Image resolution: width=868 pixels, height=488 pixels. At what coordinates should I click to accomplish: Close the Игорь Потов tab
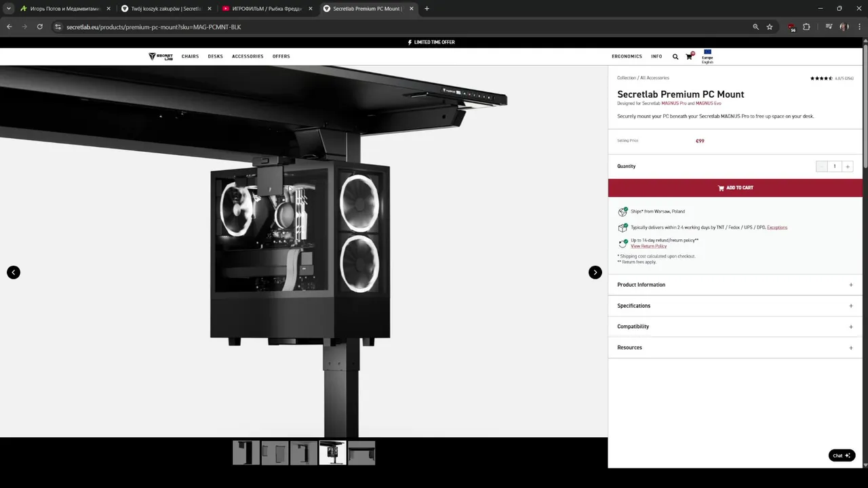tap(108, 9)
